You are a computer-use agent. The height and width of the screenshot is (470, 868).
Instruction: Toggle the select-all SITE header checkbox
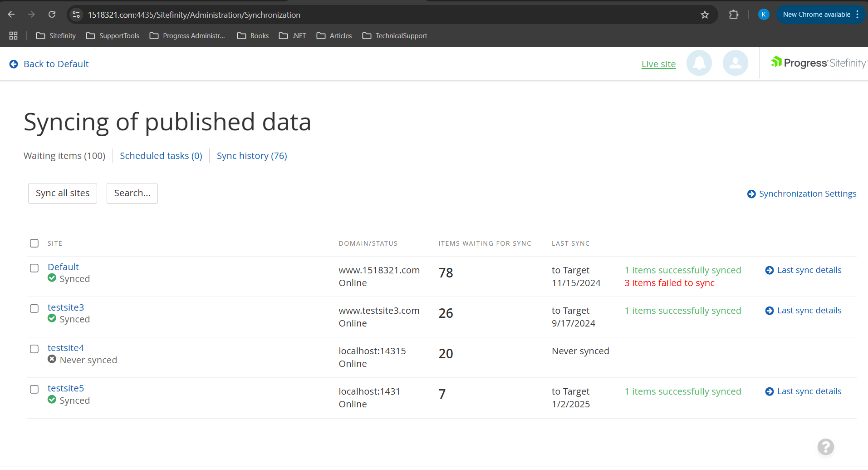34,243
